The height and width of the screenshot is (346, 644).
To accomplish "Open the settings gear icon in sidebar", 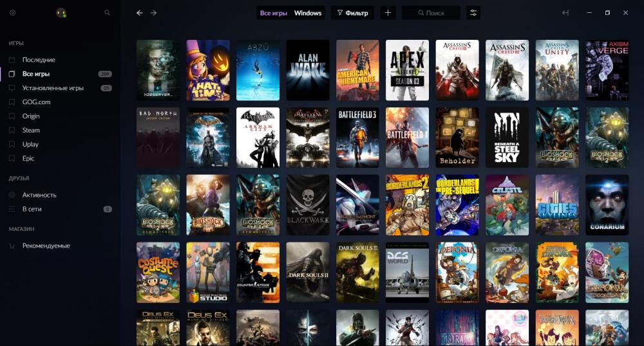I will 13,13.
